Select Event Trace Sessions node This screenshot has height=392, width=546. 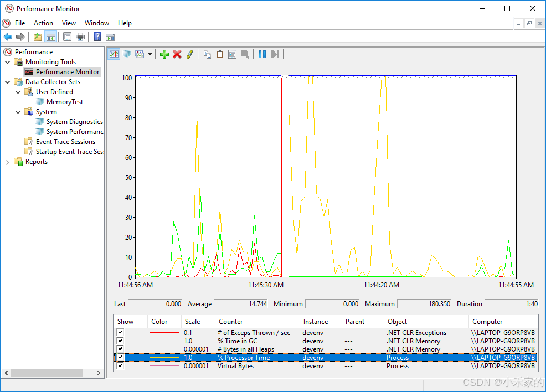65,142
